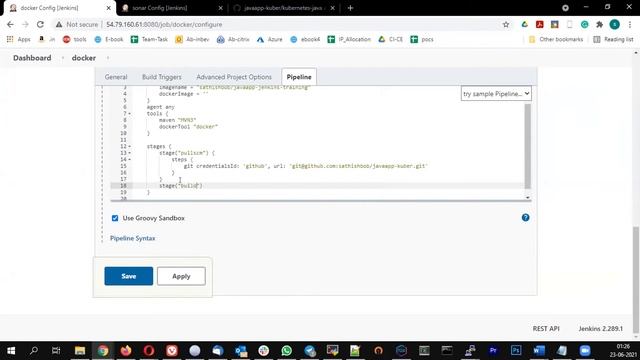Launch Opera from the taskbar
Viewport: 640px width, 360px height.
tap(149, 351)
